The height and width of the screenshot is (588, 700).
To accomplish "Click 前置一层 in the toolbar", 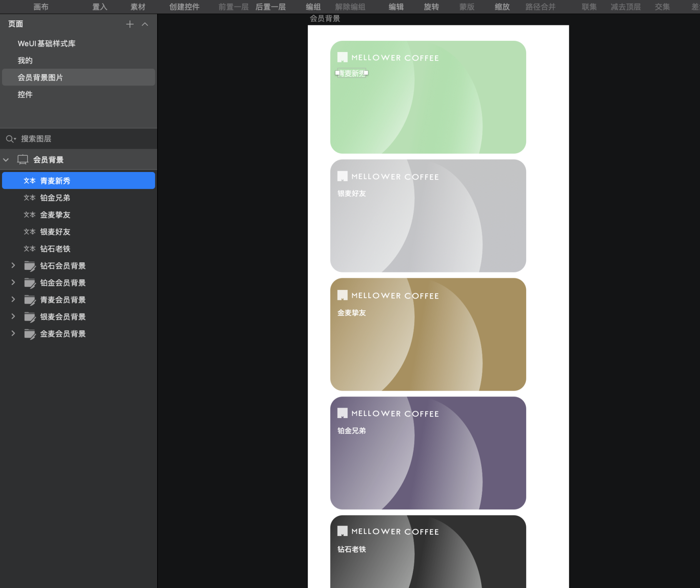I will point(233,7).
